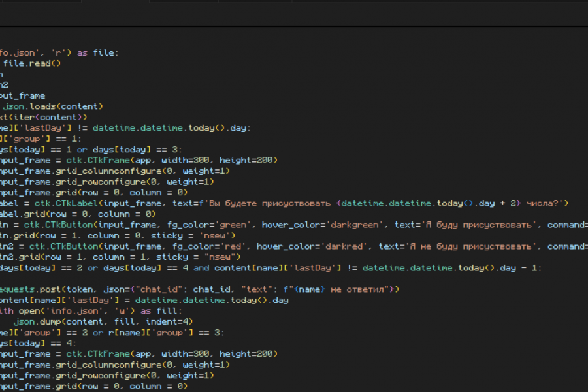588x392 pixels.
Task: Click 'days[today] == 3:' in the condition
Action: pyautogui.click(x=137, y=150)
